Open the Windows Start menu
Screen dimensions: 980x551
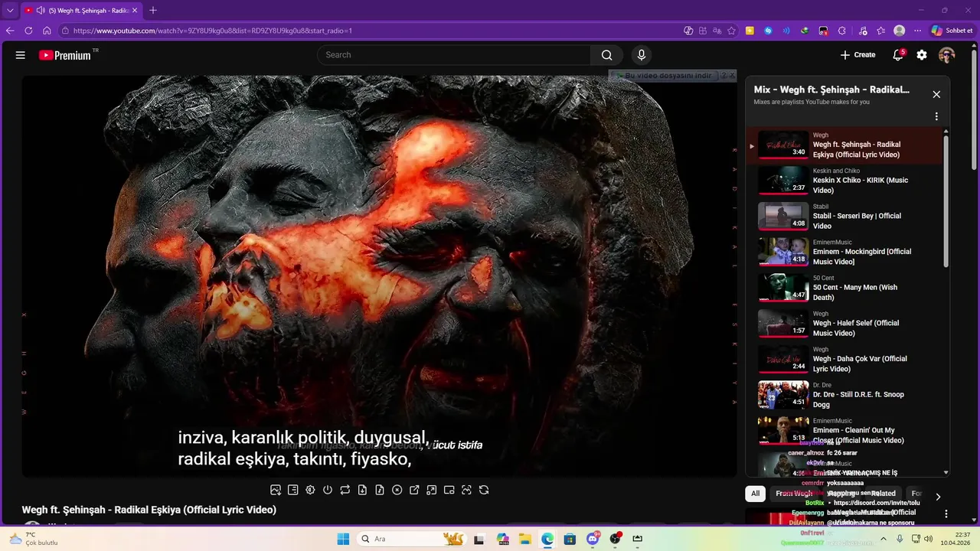coord(342,539)
